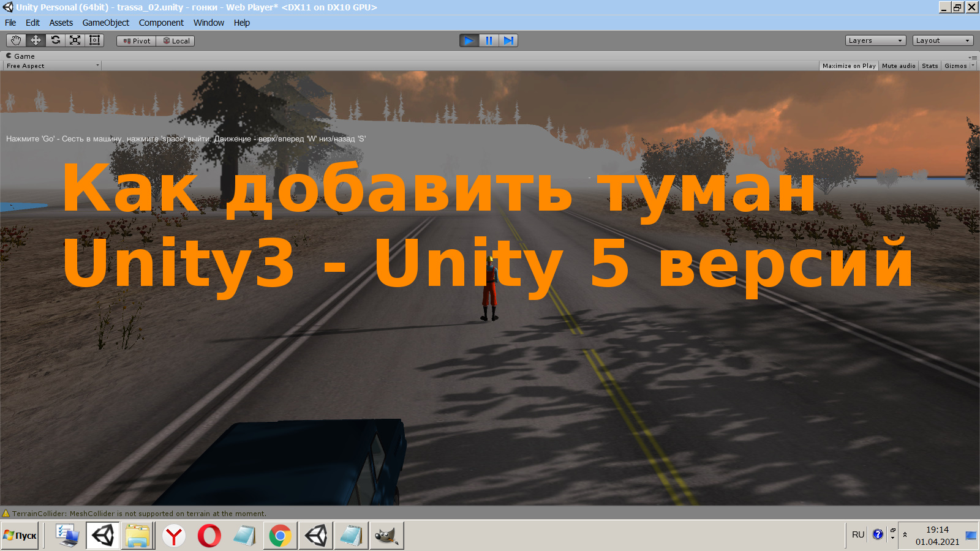Open the Layers dropdown

pos(875,40)
